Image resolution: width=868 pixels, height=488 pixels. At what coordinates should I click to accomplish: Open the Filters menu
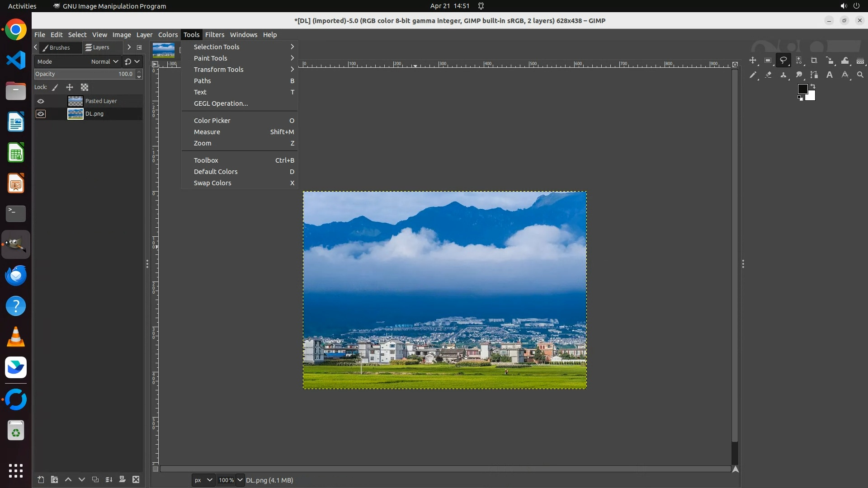click(214, 35)
